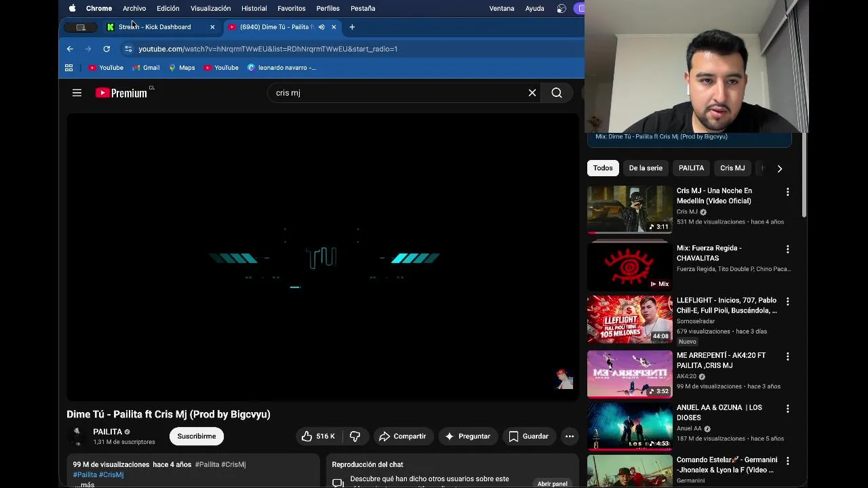
Task: Open the Favoritos menu
Action: tap(292, 8)
